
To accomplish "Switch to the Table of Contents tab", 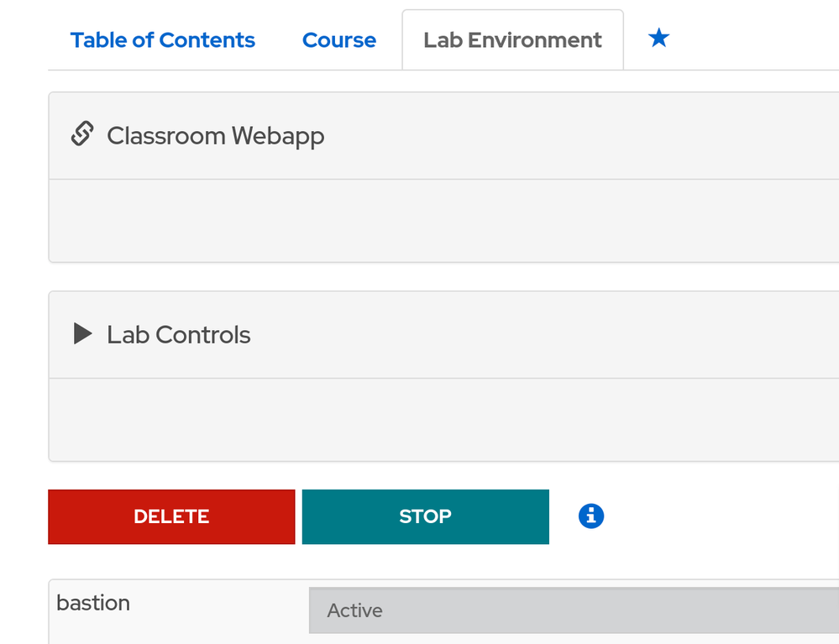I will click(163, 40).
